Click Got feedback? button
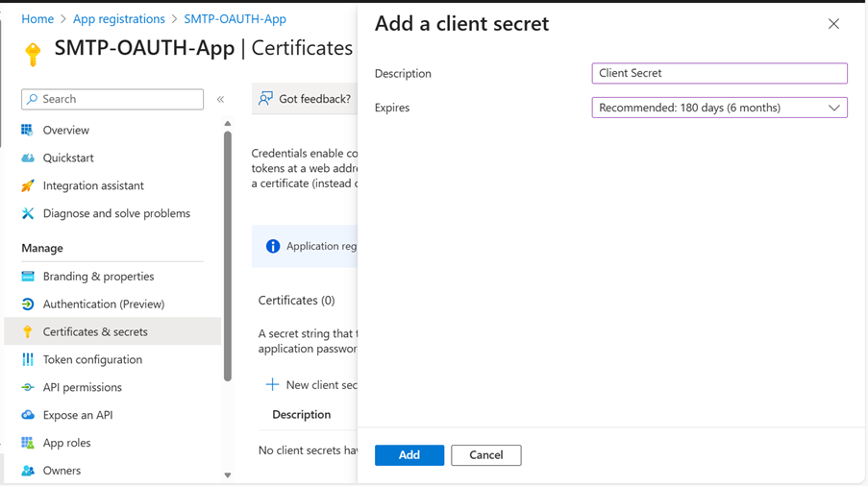 (x=305, y=99)
